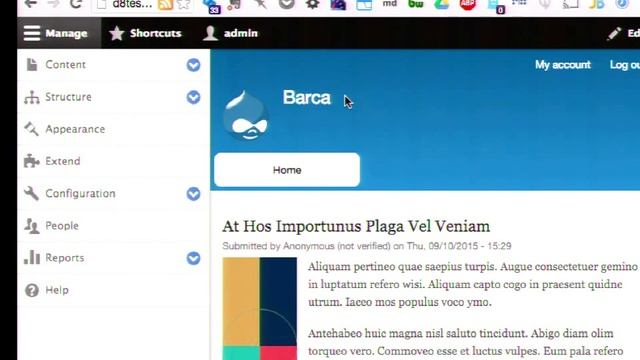Click the Configuration wrench icon

[x=31, y=193]
